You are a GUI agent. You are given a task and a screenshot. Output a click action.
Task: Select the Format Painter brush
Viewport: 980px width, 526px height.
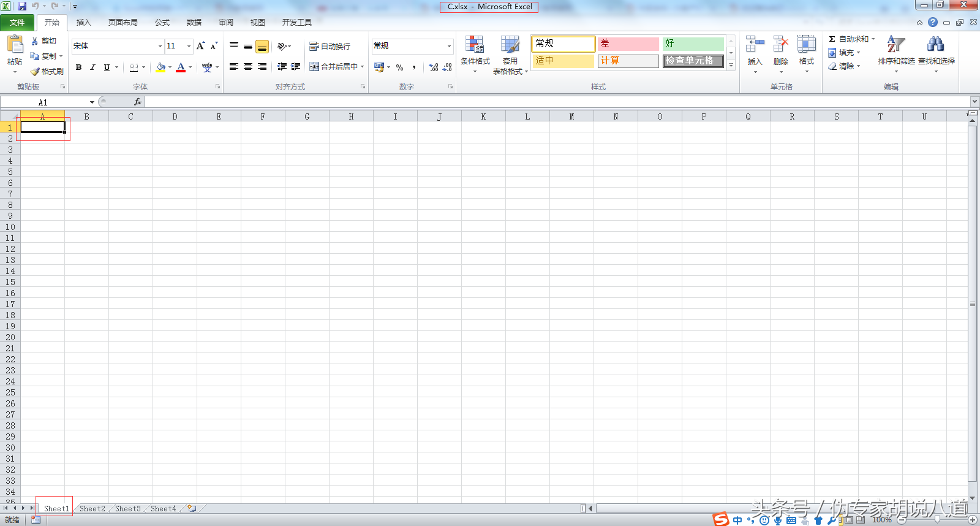pos(35,72)
